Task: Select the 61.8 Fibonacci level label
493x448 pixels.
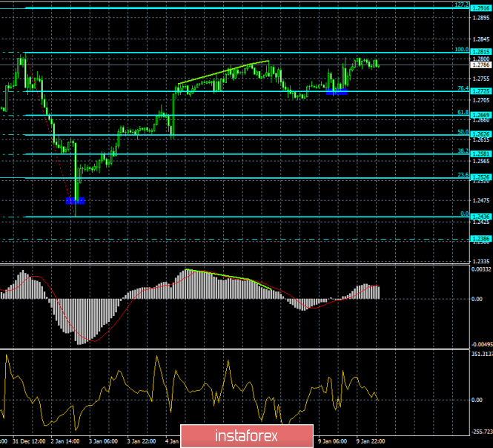Action: pyautogui.click(x=461, y=112)
